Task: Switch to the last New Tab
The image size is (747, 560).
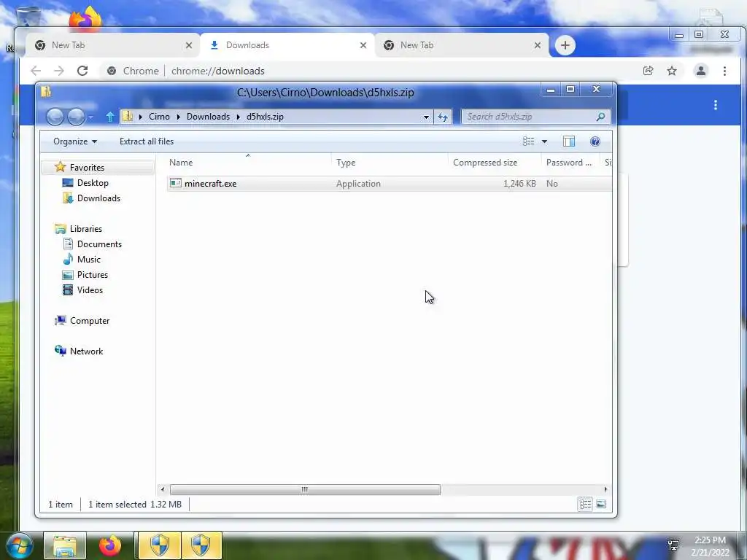Action: pos(462,45)
